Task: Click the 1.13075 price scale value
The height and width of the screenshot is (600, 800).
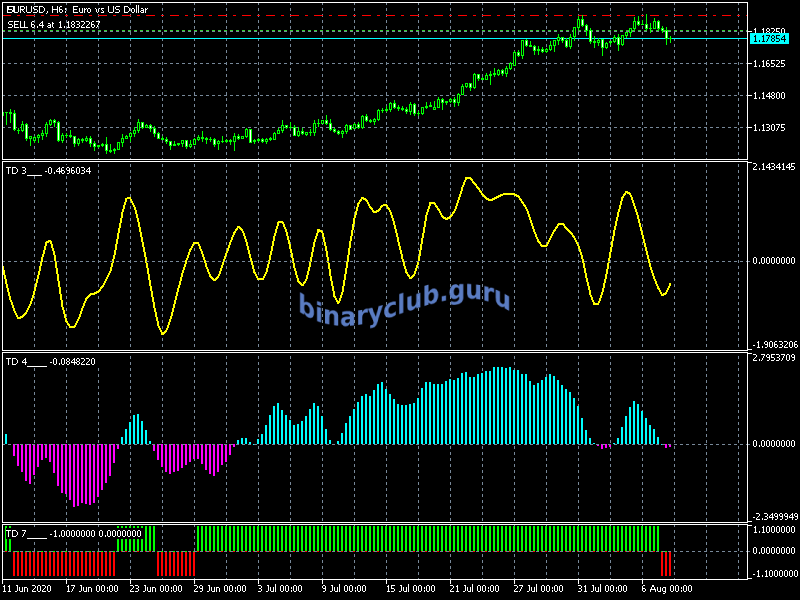Action: 771,128
